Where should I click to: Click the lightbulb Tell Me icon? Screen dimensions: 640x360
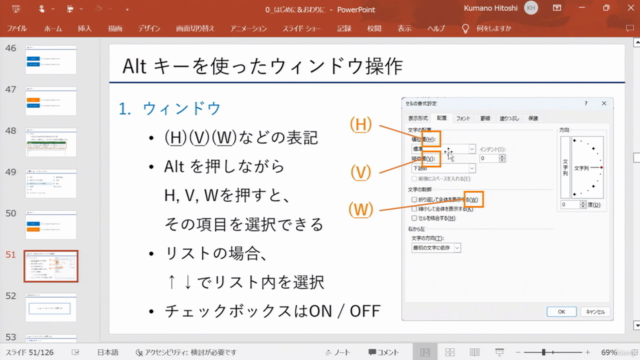[465, 28]
